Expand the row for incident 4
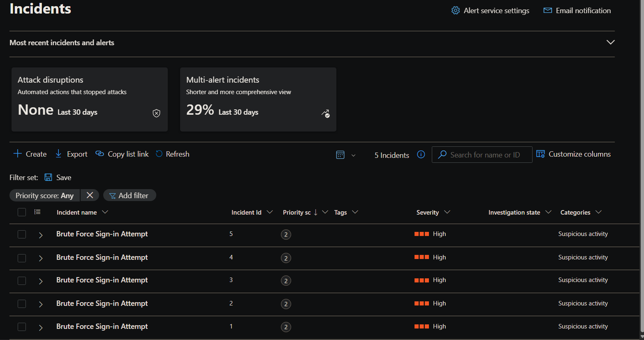This screenshot has height=340, width=644. pos(41,258)
